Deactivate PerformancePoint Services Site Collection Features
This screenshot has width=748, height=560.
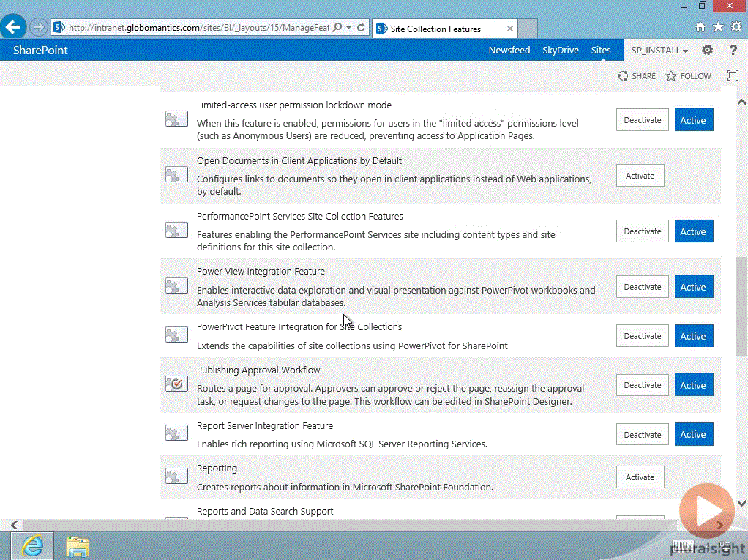[642, 231]
